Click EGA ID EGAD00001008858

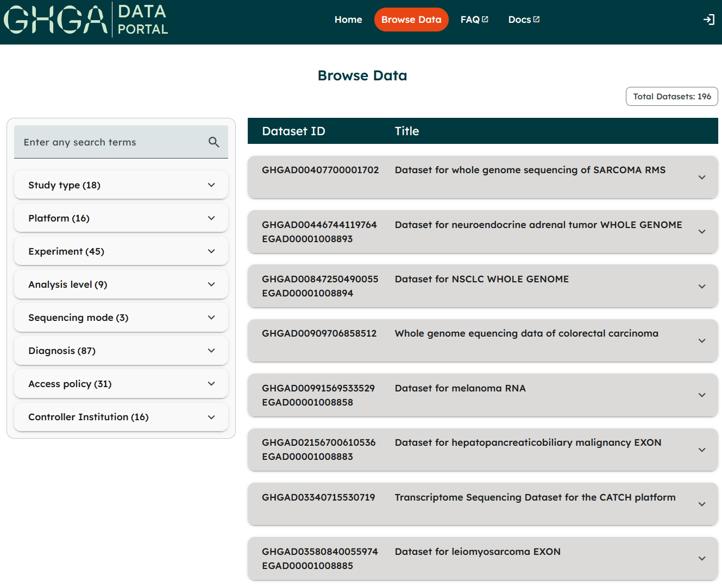tap(307, 402)
